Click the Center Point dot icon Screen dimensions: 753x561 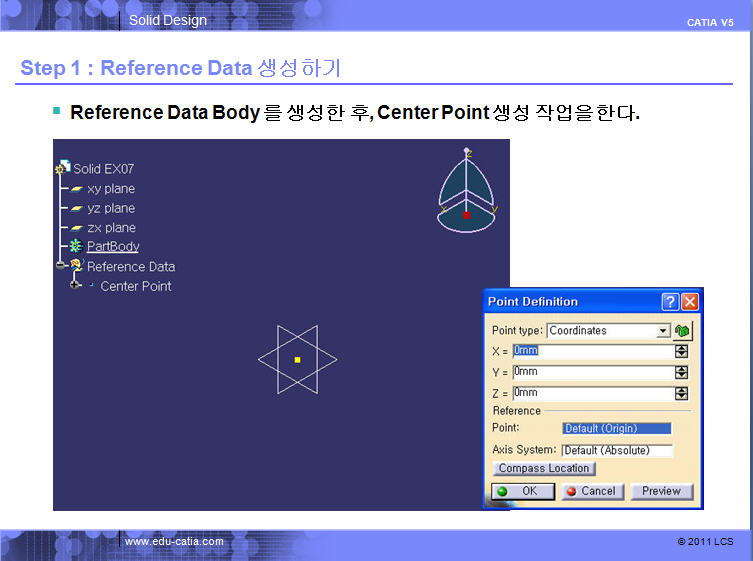click(91, 285)
